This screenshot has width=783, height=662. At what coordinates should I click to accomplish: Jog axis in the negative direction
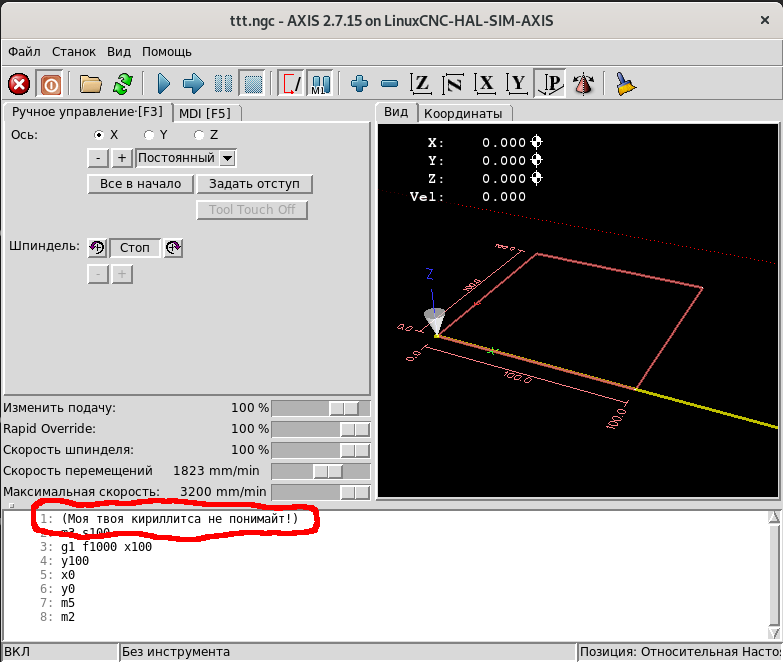98,158
